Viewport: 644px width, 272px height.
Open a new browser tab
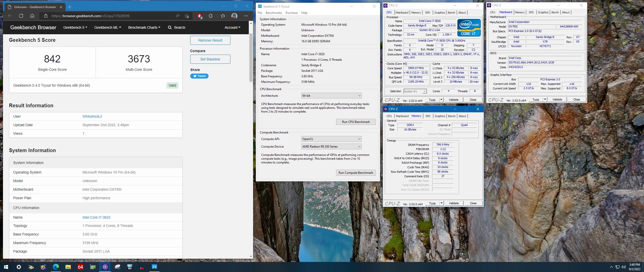pos(70,7)
